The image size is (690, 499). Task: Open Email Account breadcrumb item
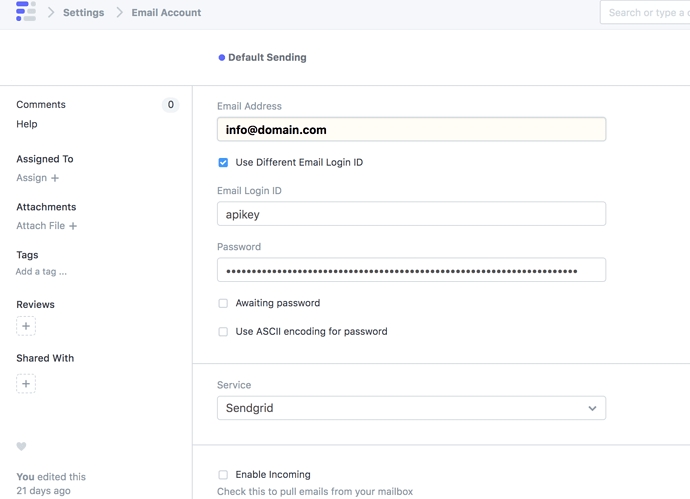pos(166,13)
